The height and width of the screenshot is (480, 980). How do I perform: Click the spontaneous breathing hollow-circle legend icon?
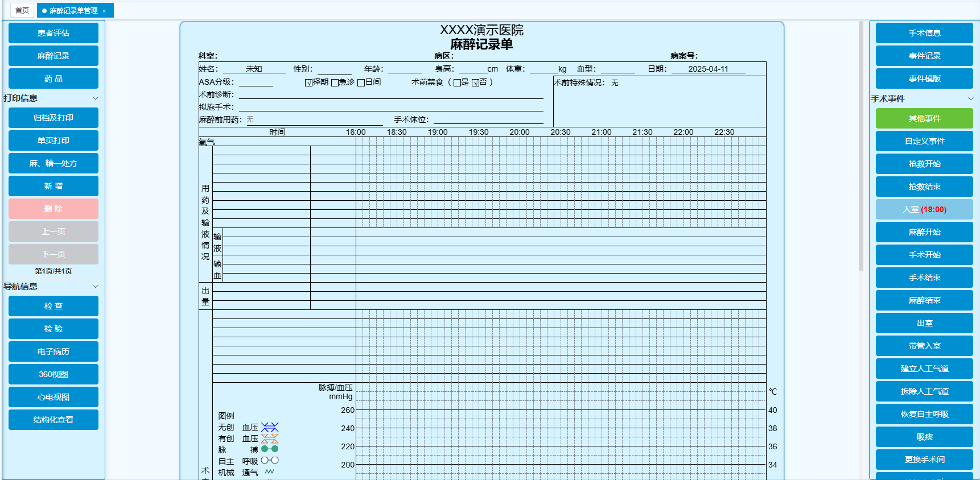270,461
